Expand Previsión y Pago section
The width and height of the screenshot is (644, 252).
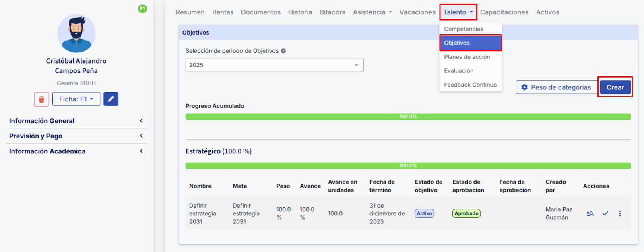tap(76, 136)
